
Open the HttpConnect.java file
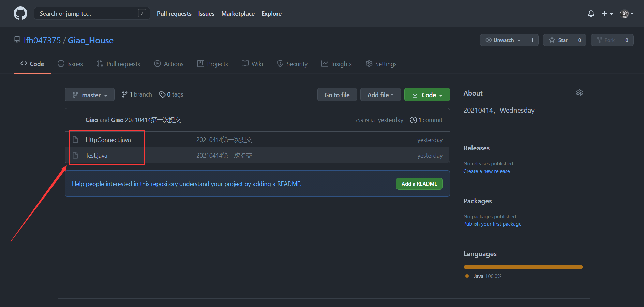108,140
